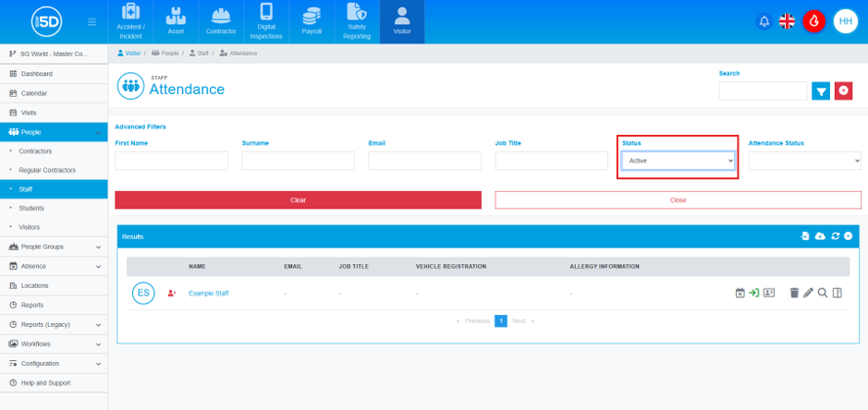Open Visits in sidebar
Screen dimensions: 868x410
54,113
